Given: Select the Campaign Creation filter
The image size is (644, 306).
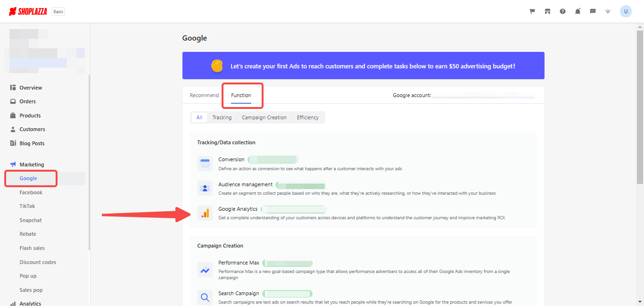Looking at the screenshot, I should 264,117.
